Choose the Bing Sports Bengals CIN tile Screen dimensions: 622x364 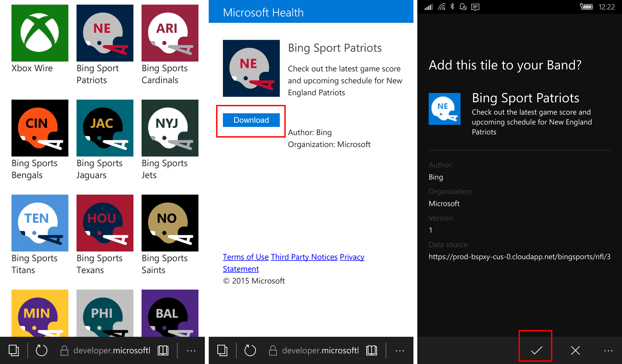(40, 128)
